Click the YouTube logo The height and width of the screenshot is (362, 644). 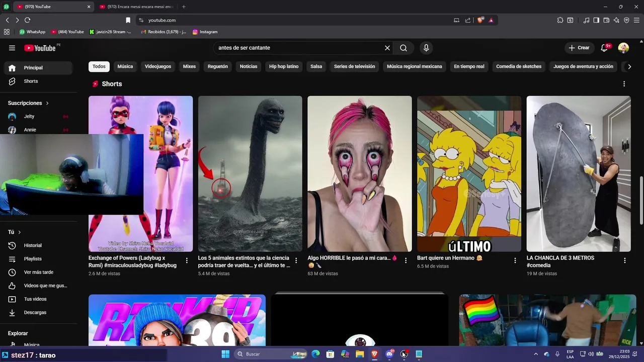pyautogui.click(x=40, y=48)
